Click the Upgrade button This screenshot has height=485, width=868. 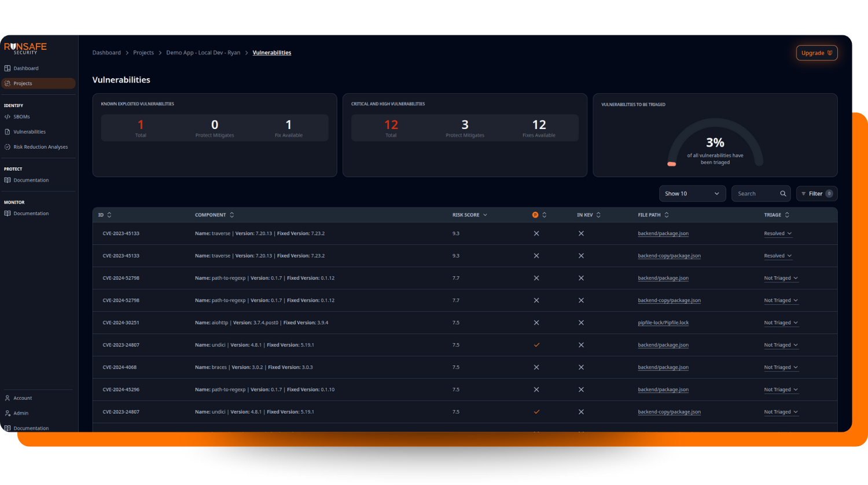[816, 53]
